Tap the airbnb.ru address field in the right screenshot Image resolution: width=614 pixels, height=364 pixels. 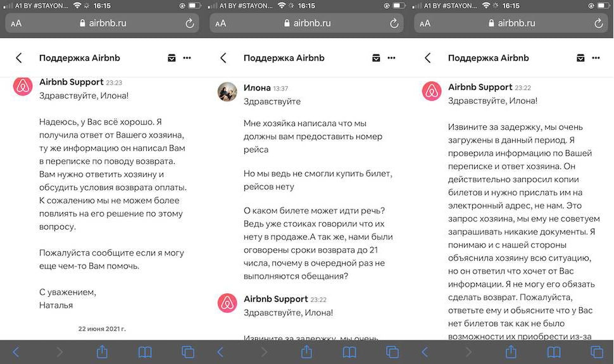(x=511, y=23)
